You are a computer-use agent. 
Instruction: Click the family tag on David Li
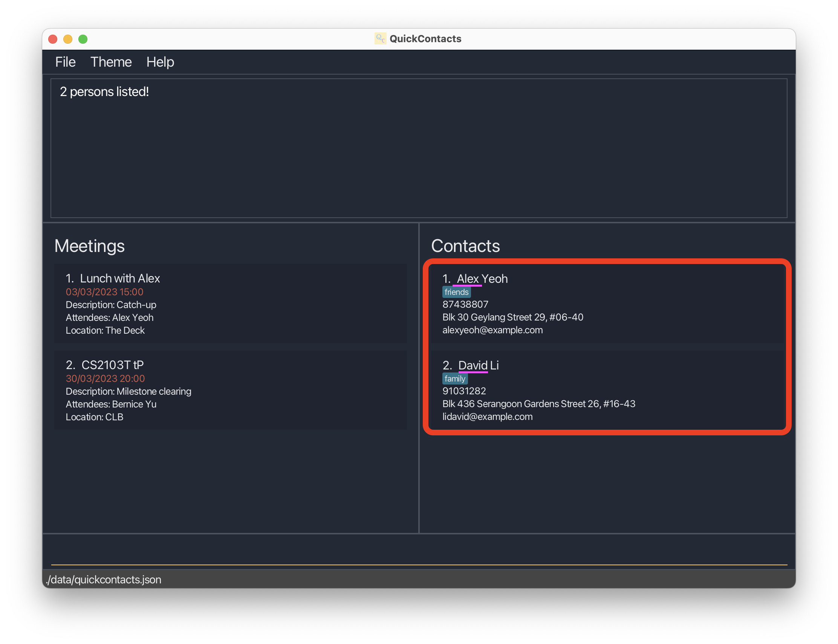point(454,379)
